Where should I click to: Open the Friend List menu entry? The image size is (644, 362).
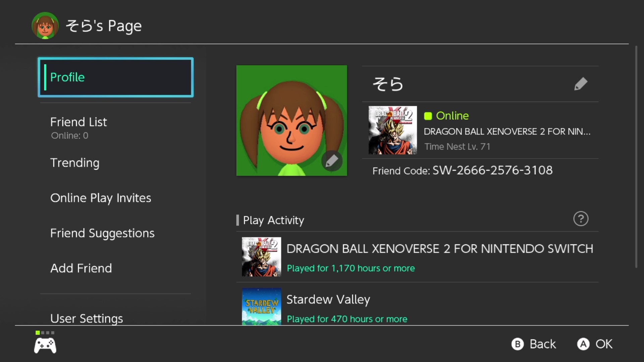click(x=78, y=122)
